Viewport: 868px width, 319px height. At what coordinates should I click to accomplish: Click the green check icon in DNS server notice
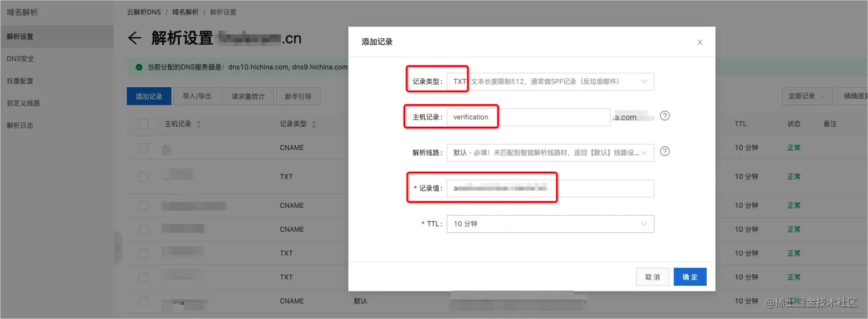139,67
